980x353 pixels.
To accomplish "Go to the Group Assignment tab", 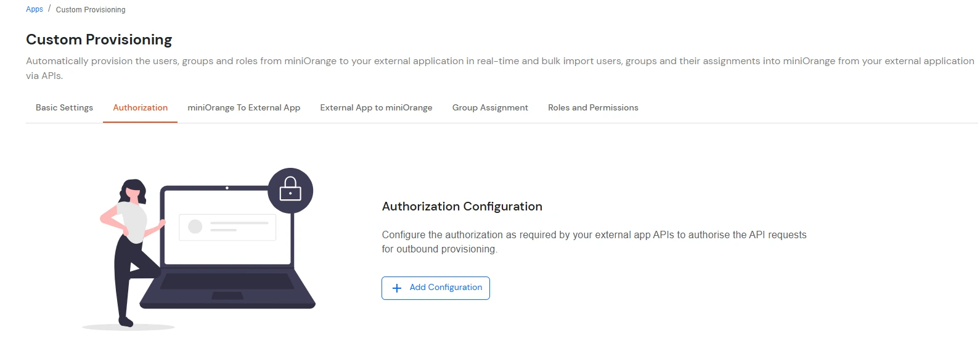I will pyautogui.click(x=490, y=107).
